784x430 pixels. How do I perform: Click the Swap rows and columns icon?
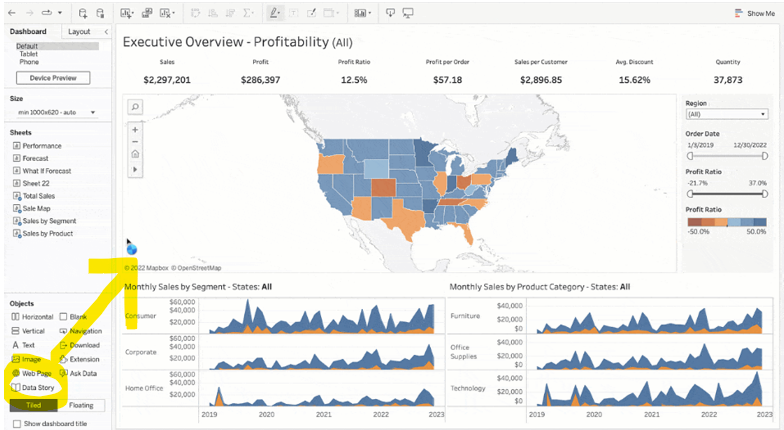tap(196, 13)
